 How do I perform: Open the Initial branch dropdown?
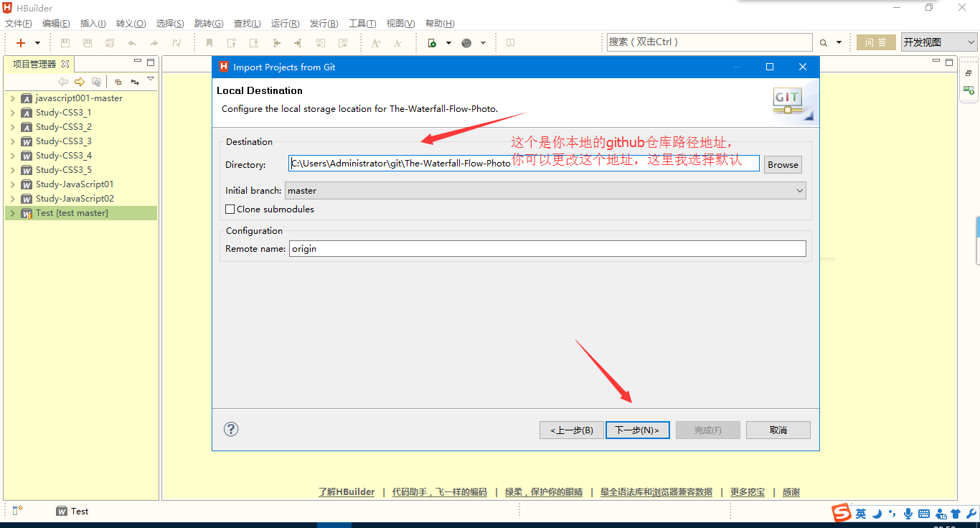point(545,191)
